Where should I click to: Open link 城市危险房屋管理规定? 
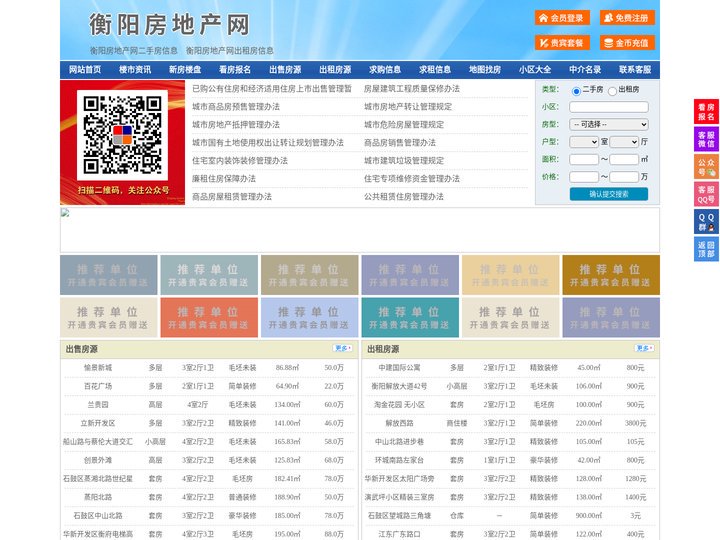click(x=404, y=124)
